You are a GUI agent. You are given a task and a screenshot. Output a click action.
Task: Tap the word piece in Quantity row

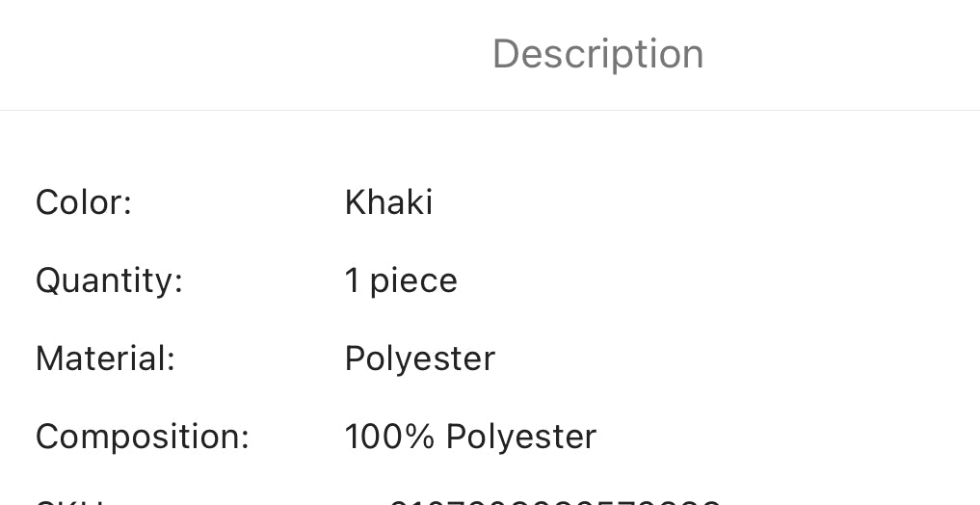click(413, 281)
